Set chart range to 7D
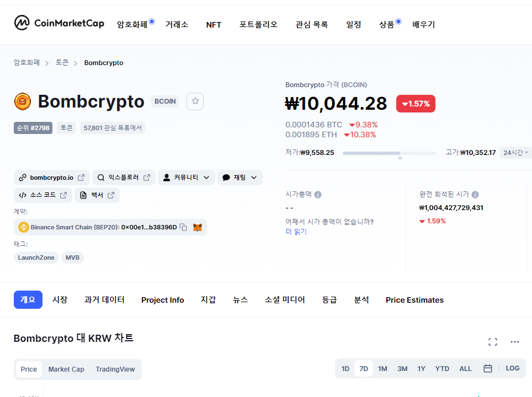Viewport: 532px width, 397px height. [364, 368]
